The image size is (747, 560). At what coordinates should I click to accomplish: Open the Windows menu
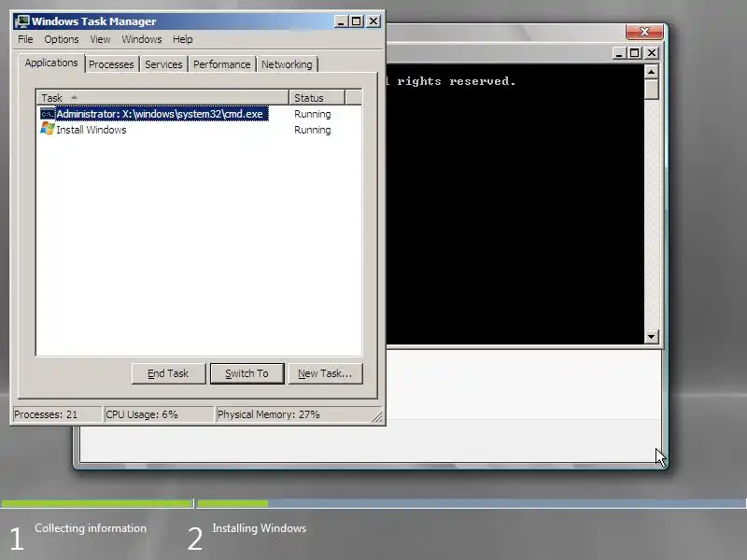(x=142, y=39)
